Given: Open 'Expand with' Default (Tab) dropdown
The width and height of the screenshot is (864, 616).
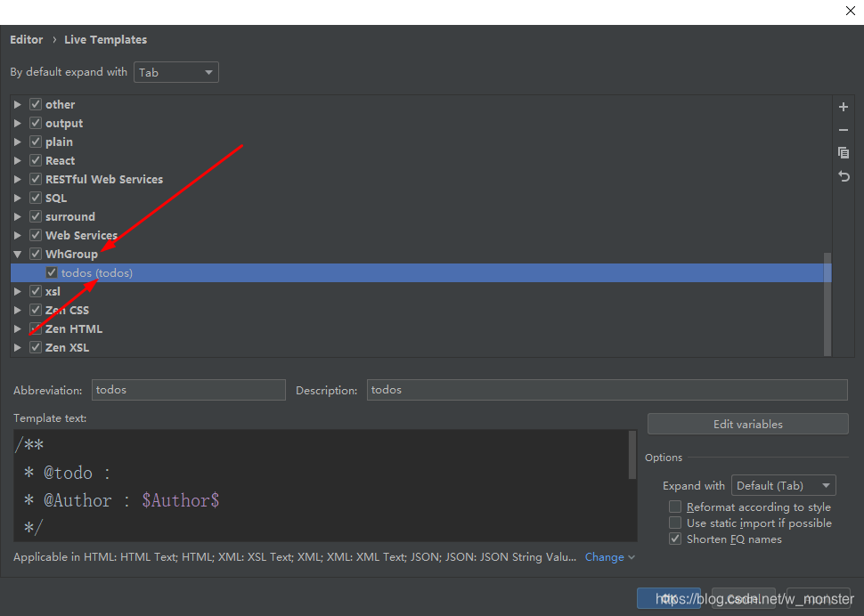Looking at the screenshot, I should click(783, 485).
